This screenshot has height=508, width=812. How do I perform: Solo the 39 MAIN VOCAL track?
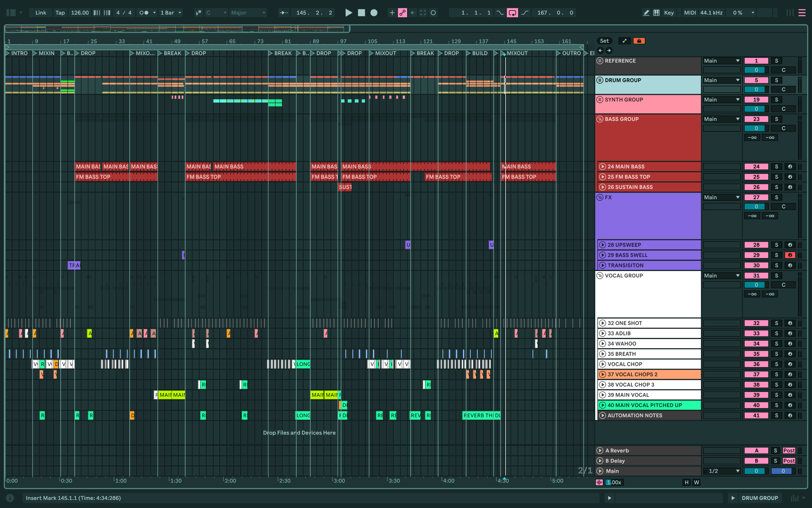coord(776,395)
